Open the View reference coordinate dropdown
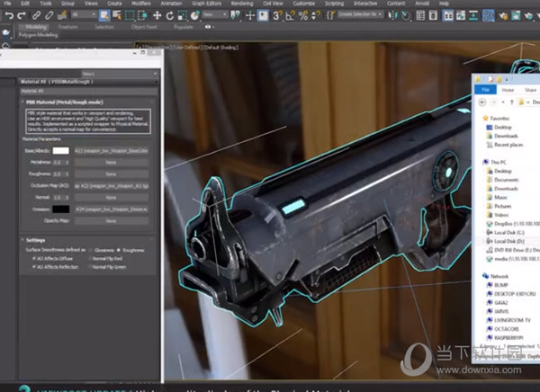The image size is (540, 392). tap(215, 14)
